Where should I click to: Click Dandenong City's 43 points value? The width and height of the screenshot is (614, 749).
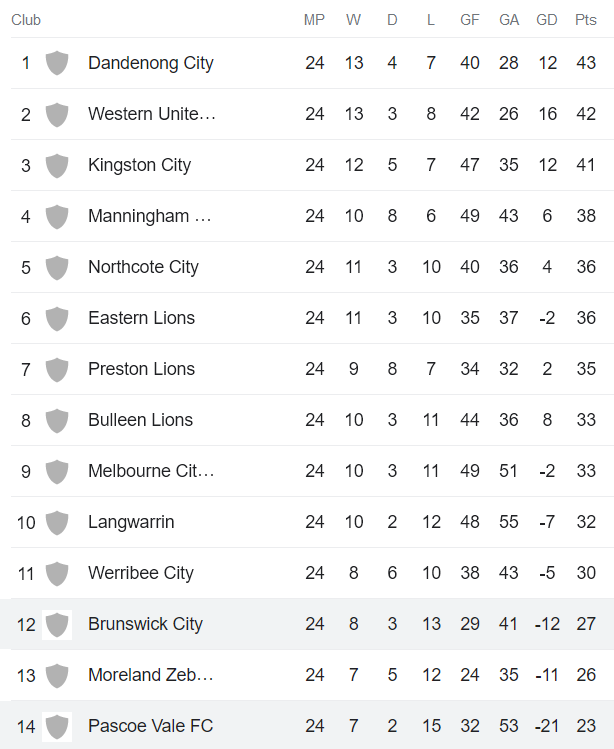point(586,63)
